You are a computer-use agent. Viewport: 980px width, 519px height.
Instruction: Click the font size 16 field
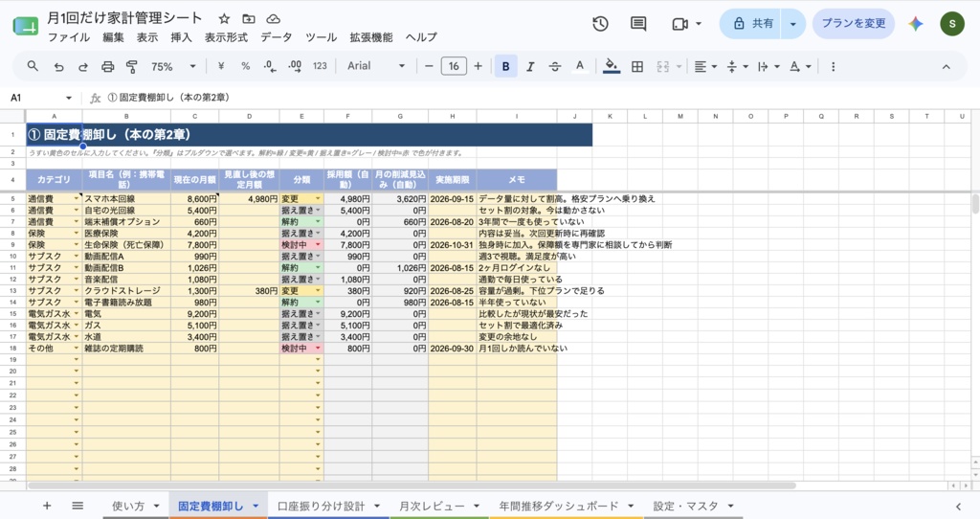(x=454, y=66)
